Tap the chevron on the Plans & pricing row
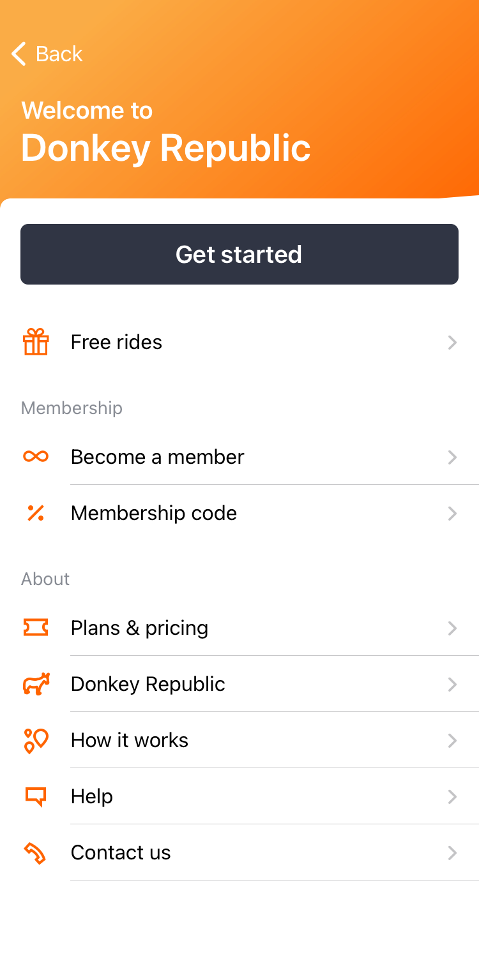479x980 pixels. tap(452, 628)
